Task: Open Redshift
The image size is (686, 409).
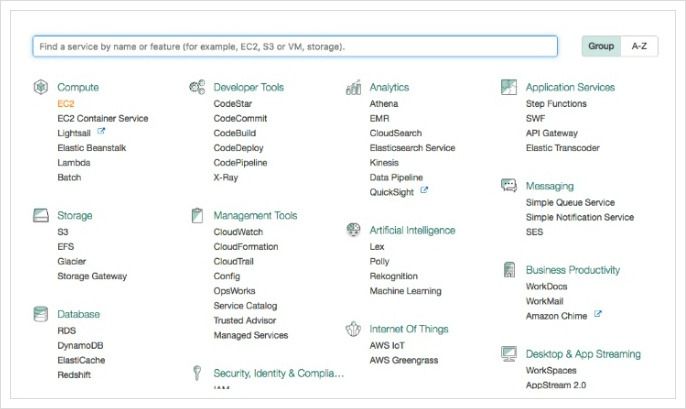Action: (x=74, y=375)
